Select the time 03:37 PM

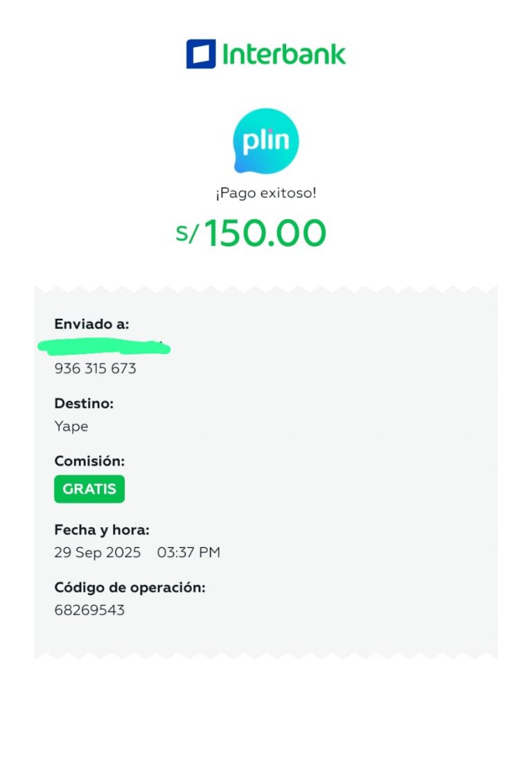[188, 553]
